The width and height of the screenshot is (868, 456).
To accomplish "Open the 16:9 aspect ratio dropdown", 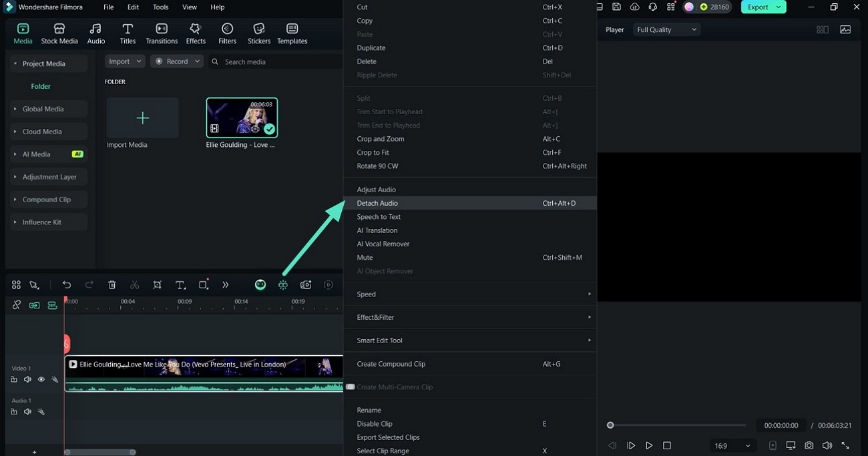I will click(732, 445).
